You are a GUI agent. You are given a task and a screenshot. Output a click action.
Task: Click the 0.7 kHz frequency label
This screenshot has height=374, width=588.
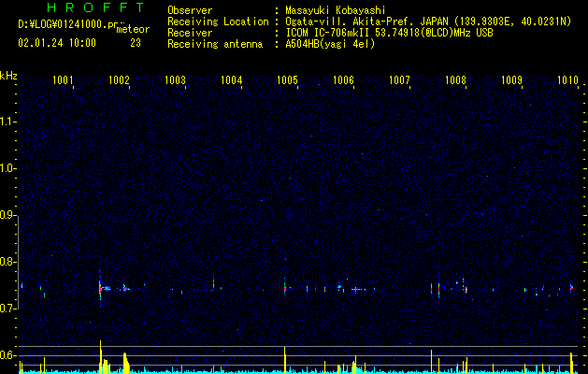click(x=8, y=309)
